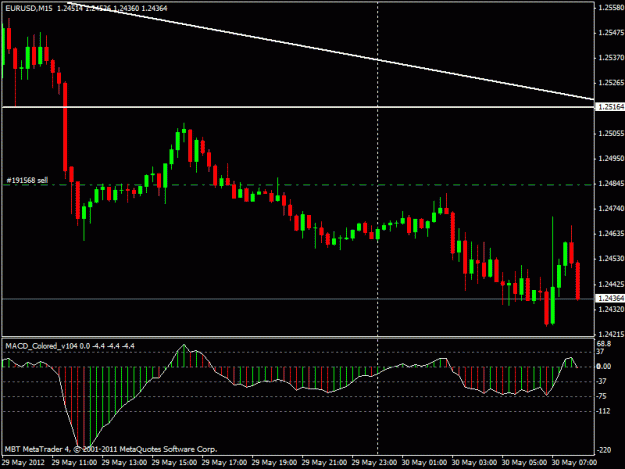Viewport: 625px width, 469px height.
Task: Click the -75 MACD scale value
Action: (x=601, y=396)
